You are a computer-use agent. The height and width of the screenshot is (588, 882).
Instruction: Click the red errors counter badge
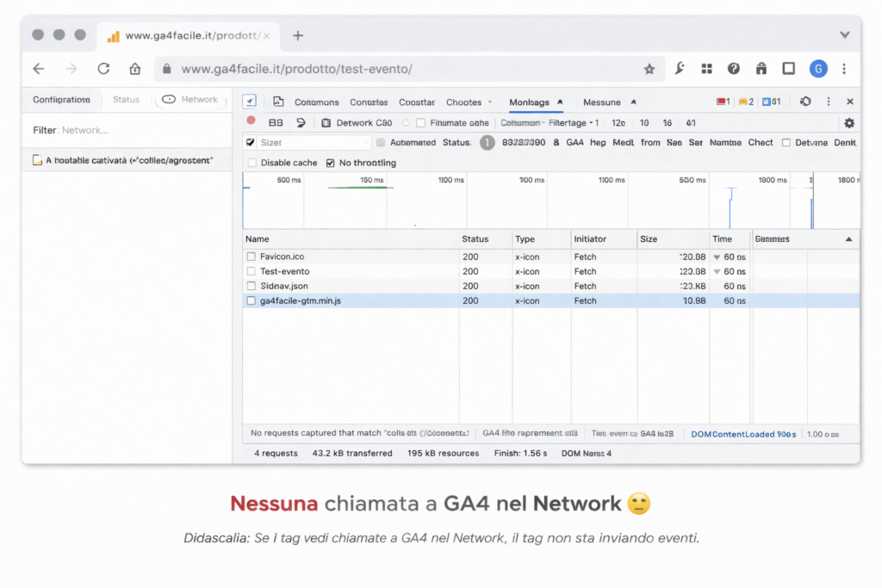coord(723,102)
